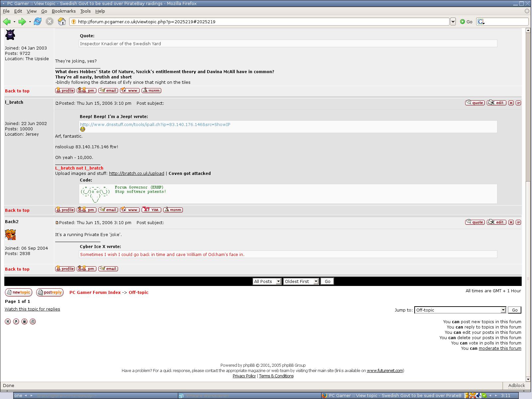The height and width of the screenshot is (399, 532).
Task: Click the lock topic moderator icon
Action: (24, 322)
